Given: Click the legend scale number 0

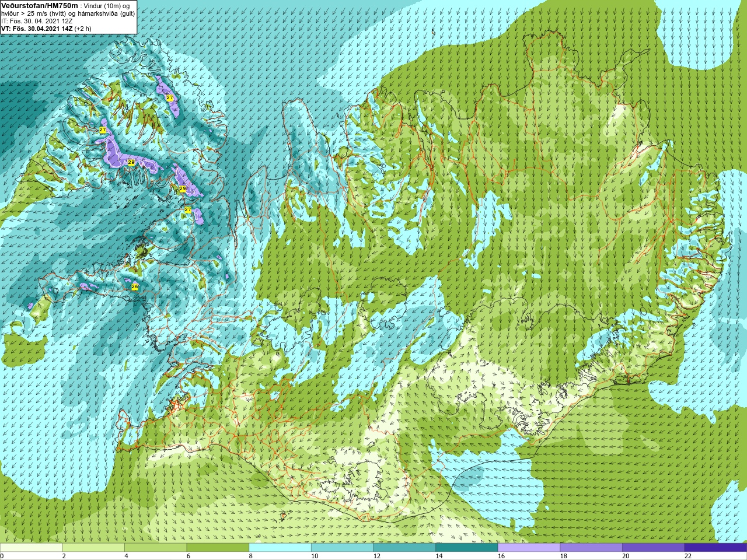Looking at the screenshot, I should tap(2, 556).
